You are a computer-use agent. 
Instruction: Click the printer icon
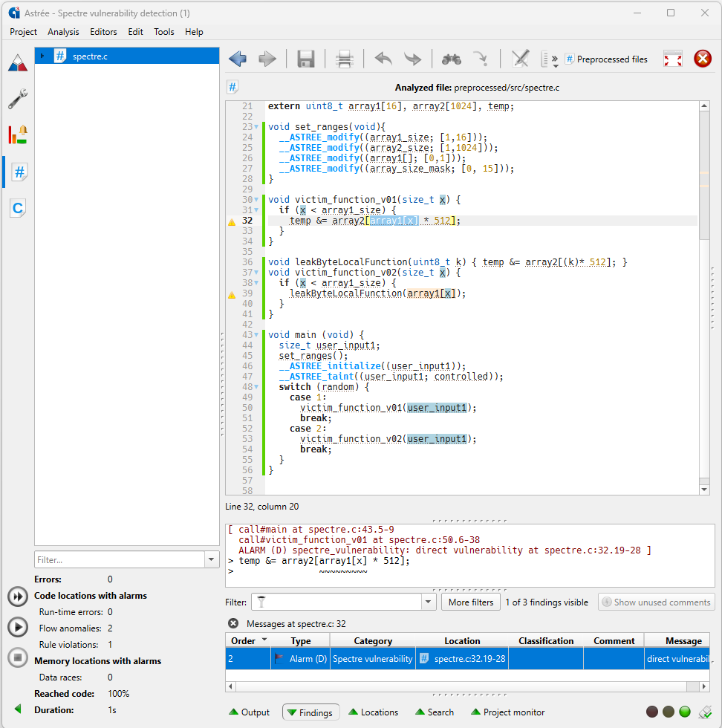pos(344,59)
